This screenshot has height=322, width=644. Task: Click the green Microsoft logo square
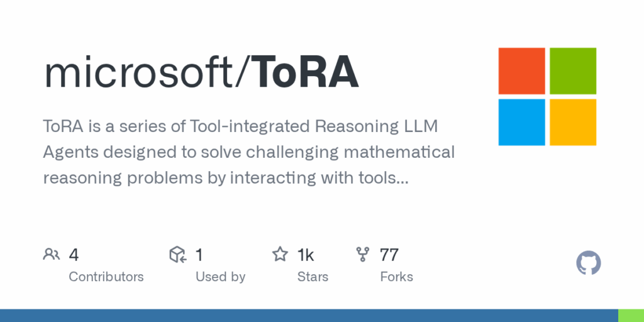[x=573, y=71]
